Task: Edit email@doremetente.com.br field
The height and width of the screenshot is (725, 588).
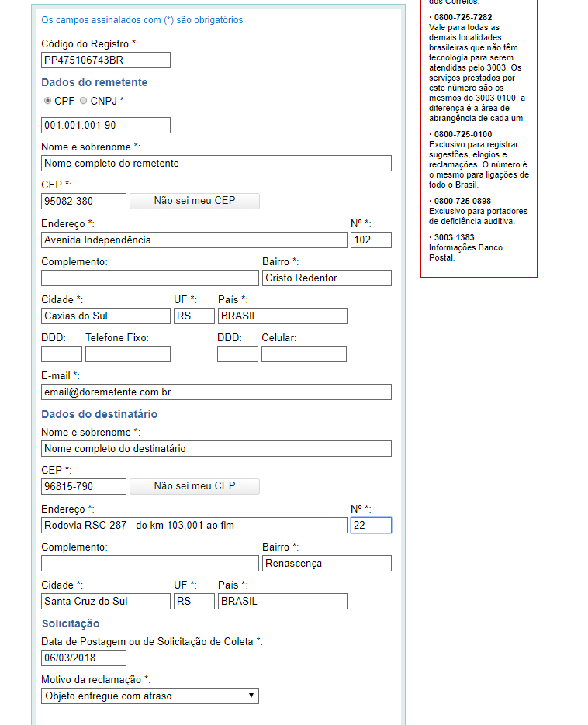Action: pos(216,392)
